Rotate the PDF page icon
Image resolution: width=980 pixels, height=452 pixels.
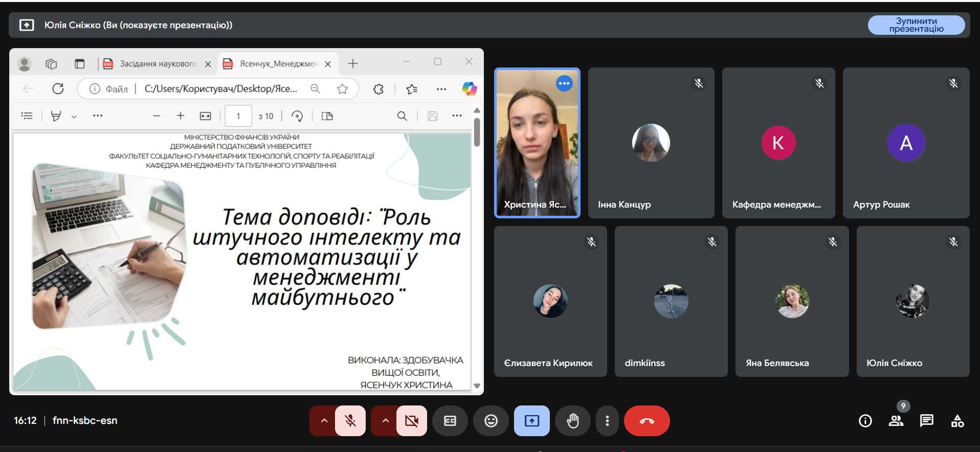[x=297, y=116]
